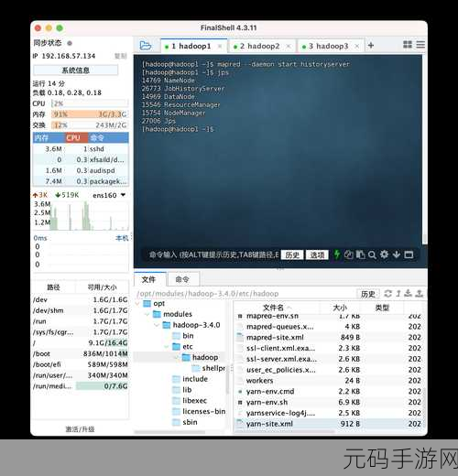Click the file path 历史 button

pos(368,294)
